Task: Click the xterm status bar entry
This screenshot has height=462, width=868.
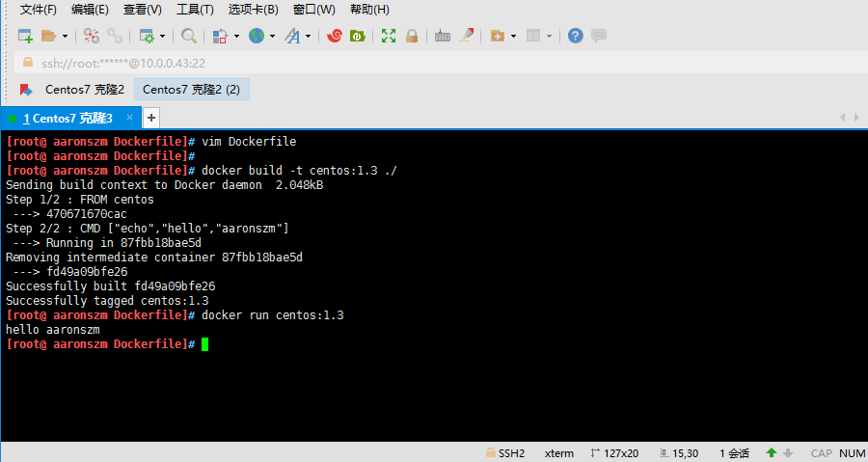Action: click(559, 453)
